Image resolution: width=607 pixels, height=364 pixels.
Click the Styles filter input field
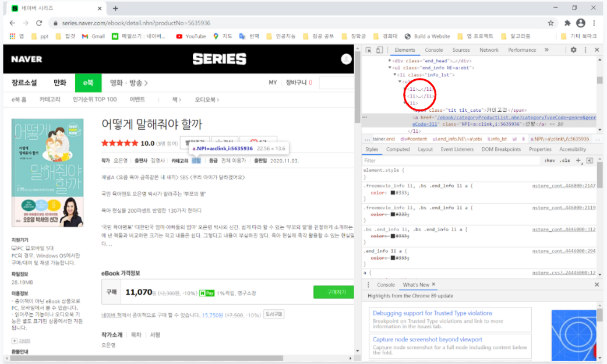[x=451, y=160]
